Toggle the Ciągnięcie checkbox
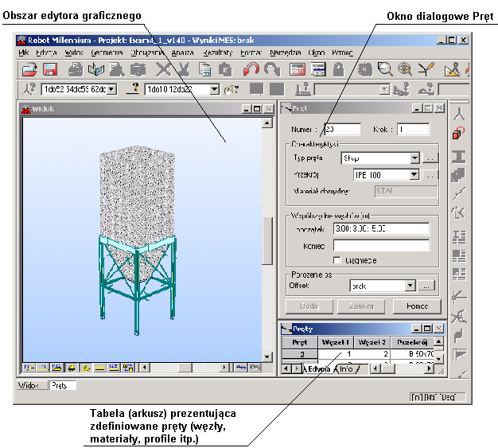 337,260
